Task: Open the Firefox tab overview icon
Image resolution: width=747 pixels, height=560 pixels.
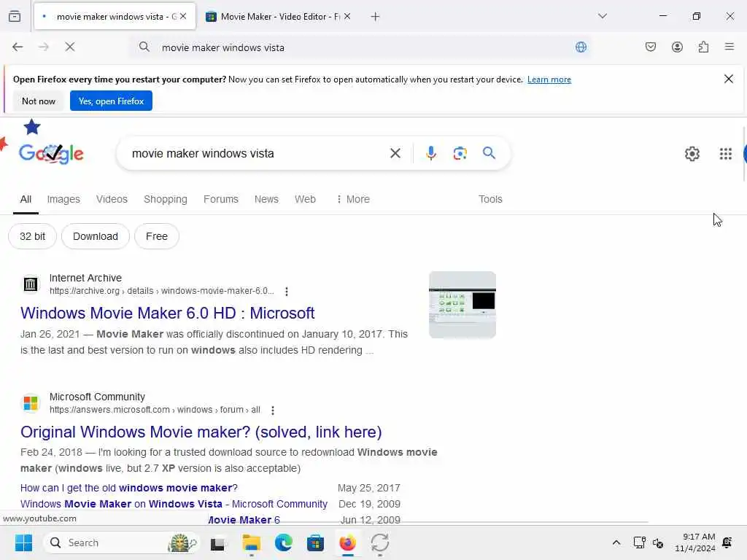Action: [x=15, y=16]
